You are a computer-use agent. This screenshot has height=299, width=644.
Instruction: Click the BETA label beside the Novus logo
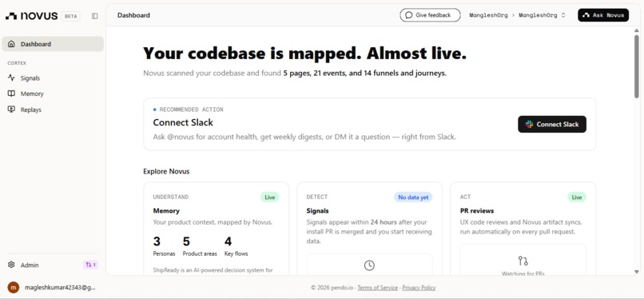[x=71, y=16]
